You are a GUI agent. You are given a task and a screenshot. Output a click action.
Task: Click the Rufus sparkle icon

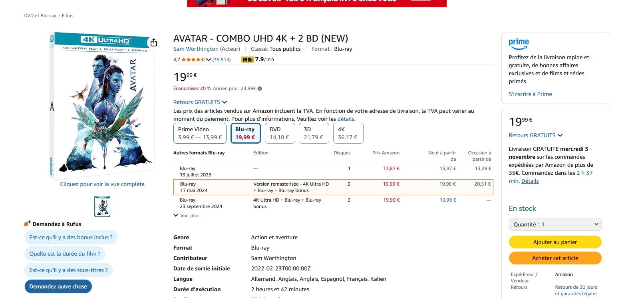click(27, 224)
